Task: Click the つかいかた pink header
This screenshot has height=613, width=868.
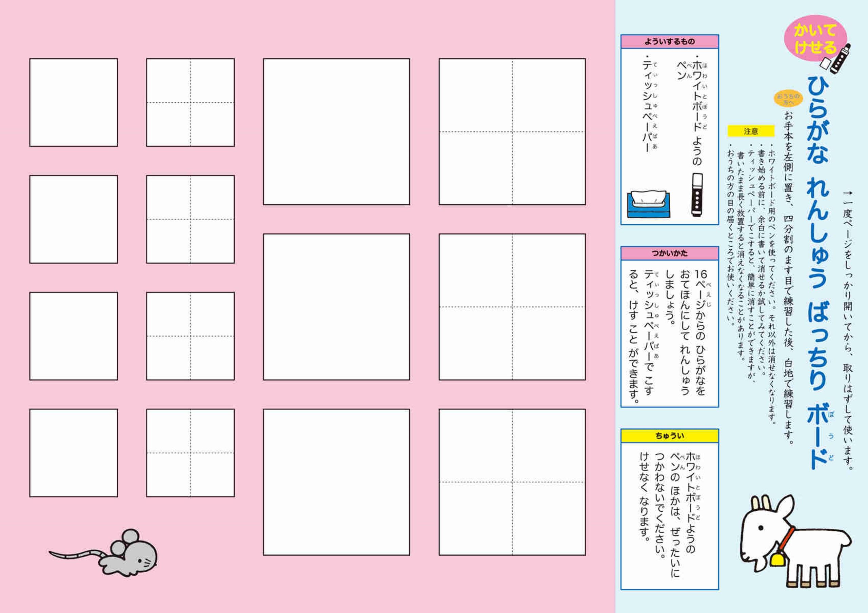Action: click(670, 253)
